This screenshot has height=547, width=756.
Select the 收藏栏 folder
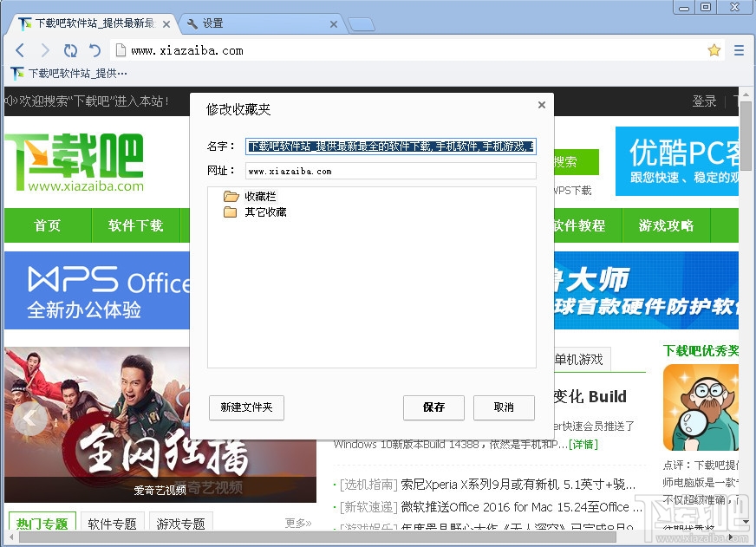(260, 196)
